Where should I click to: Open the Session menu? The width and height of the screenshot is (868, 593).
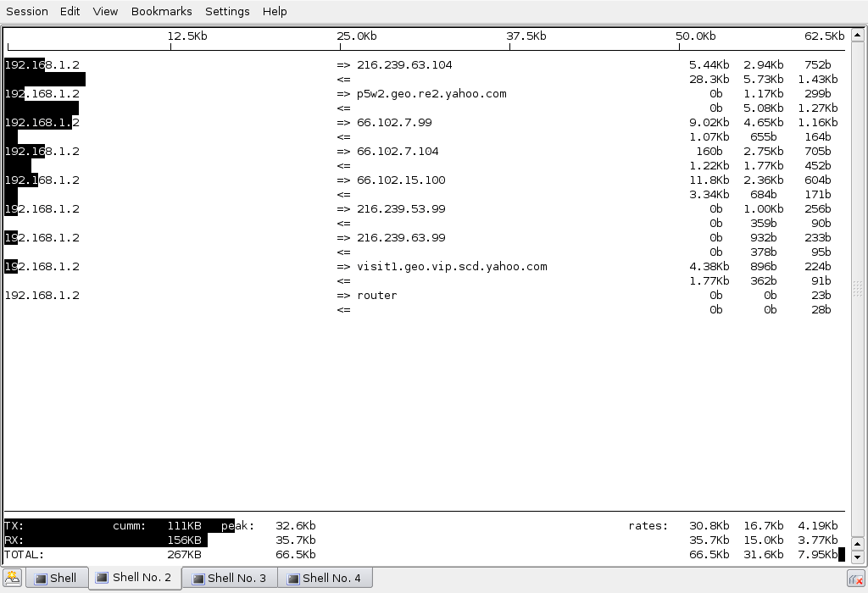point(26,11)
